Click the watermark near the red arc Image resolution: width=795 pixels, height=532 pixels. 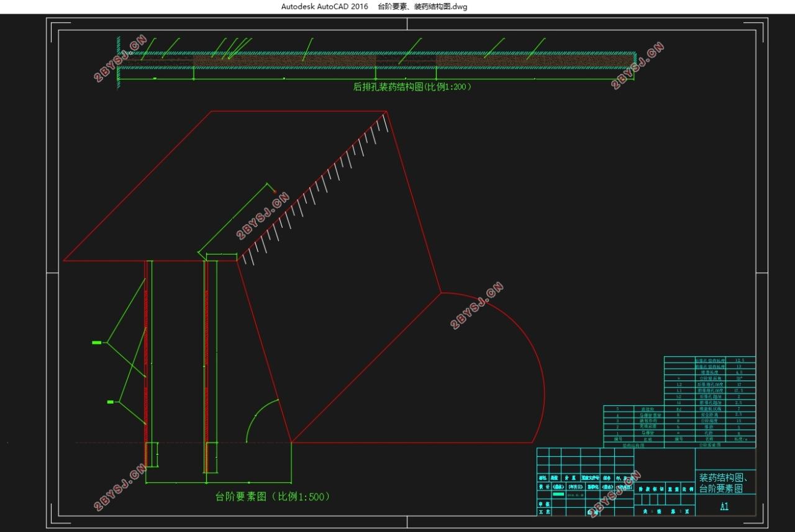coord(476,305)
